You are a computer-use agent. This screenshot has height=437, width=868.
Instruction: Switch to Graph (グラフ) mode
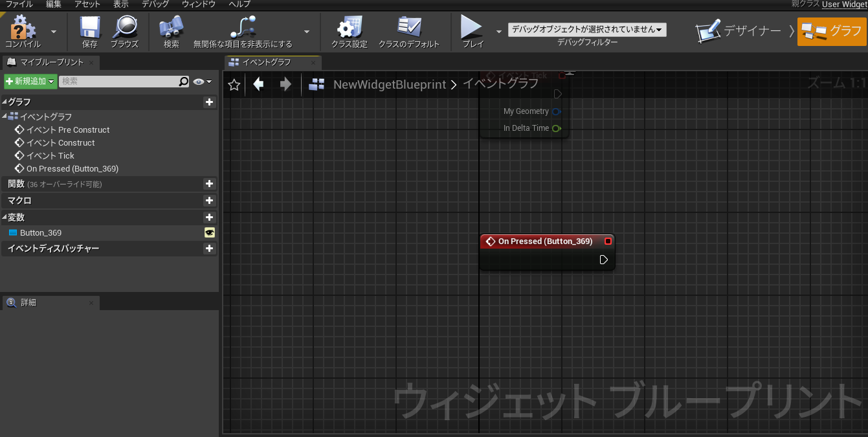tap(832, 31)
